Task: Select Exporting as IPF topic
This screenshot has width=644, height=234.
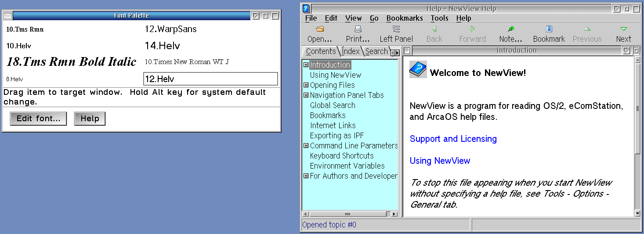Action: click(x=337, y=135)
